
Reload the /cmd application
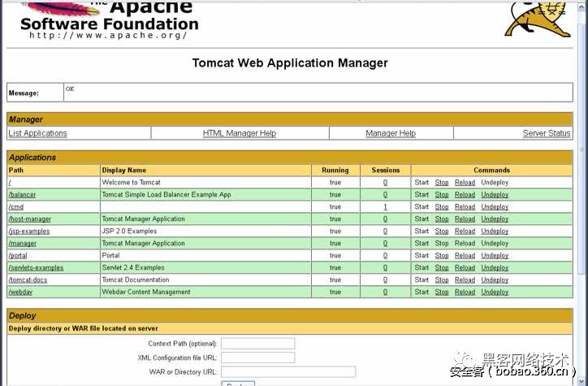(465, 206)
